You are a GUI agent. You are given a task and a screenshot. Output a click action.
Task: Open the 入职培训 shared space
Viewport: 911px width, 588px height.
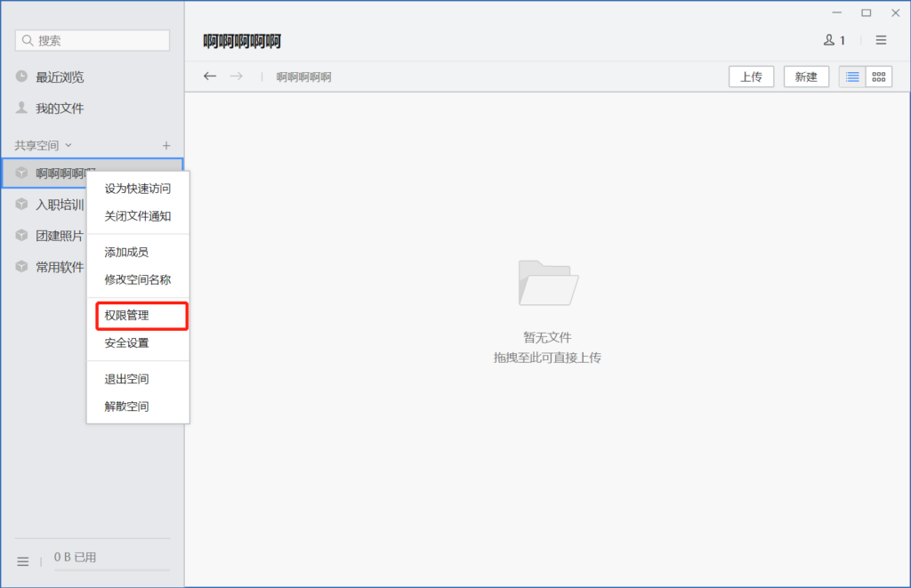pos(60,205)
